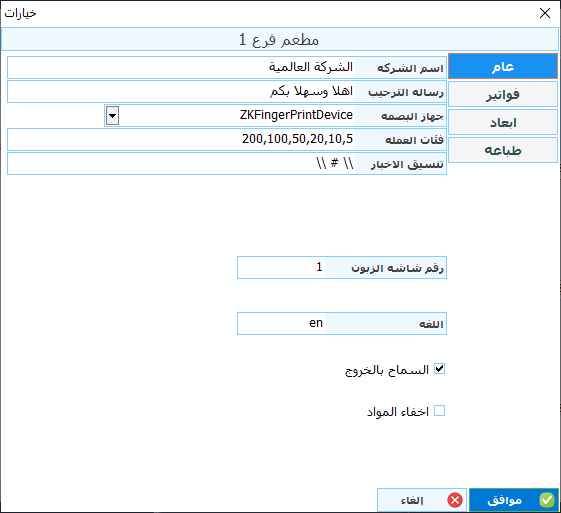Switch to the ابعاد tab

coord(503,122)
